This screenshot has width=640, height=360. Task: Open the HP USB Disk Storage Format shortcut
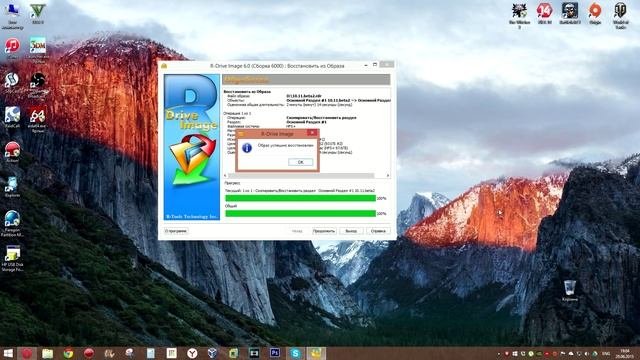(12, 258)
